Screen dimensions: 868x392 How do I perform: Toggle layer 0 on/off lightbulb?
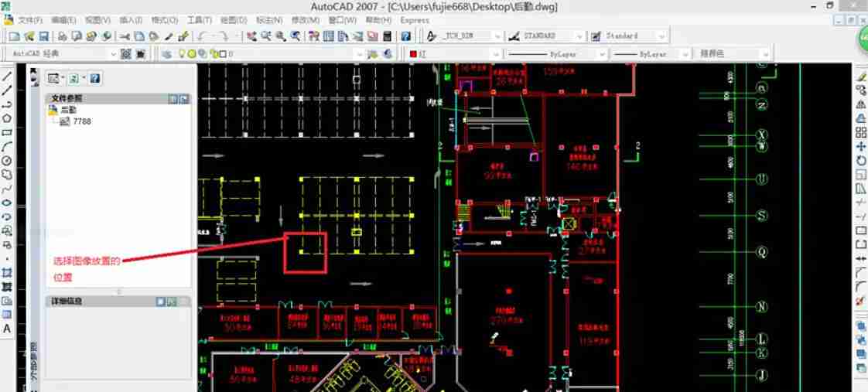181,53
